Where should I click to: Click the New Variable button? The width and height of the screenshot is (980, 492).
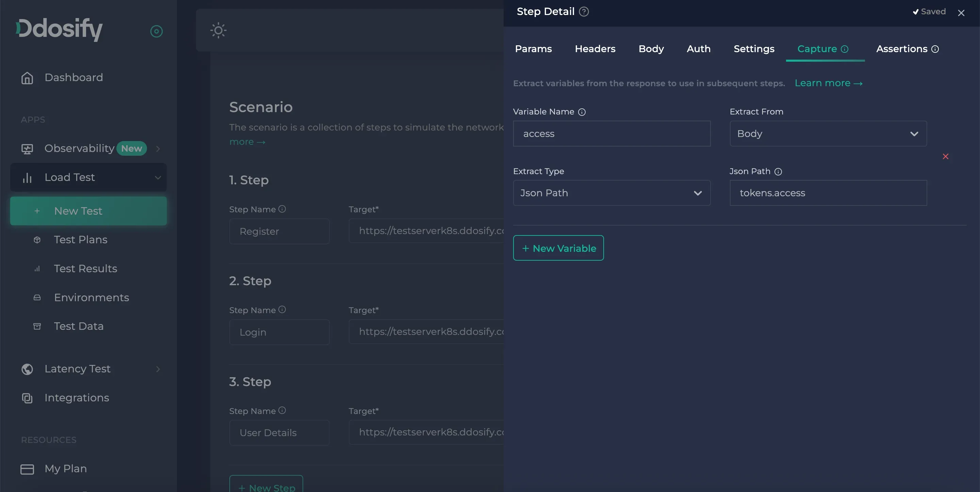coord(558,248)
